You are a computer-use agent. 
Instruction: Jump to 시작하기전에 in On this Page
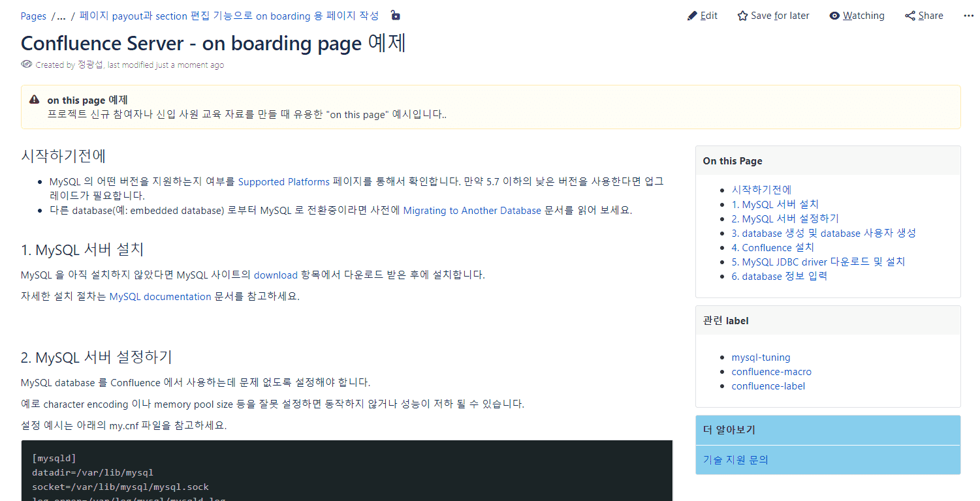pos(761,190)
